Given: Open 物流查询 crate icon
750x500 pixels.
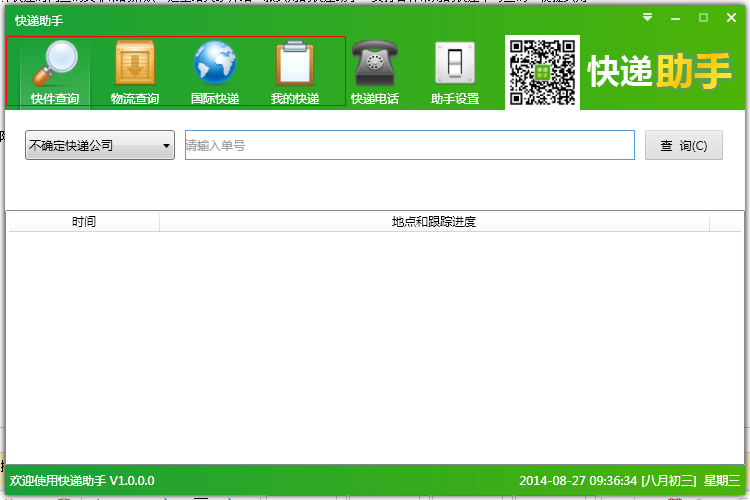Looking at the screenshot, I should (x=135, y=63).
